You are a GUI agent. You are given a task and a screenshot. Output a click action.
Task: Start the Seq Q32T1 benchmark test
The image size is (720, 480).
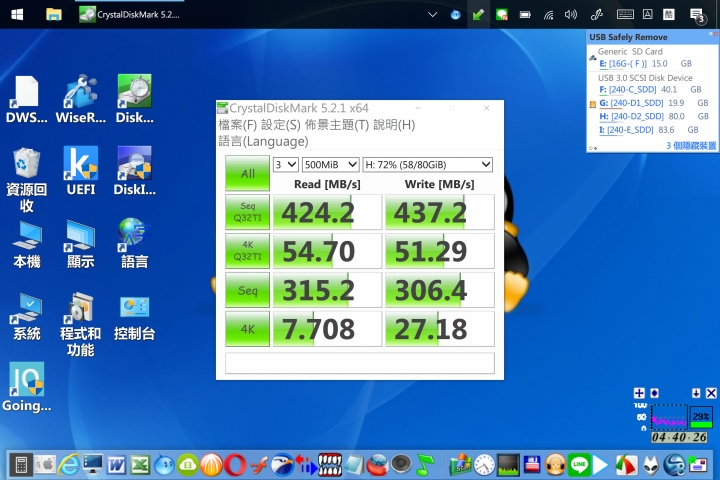click(248, 212)
